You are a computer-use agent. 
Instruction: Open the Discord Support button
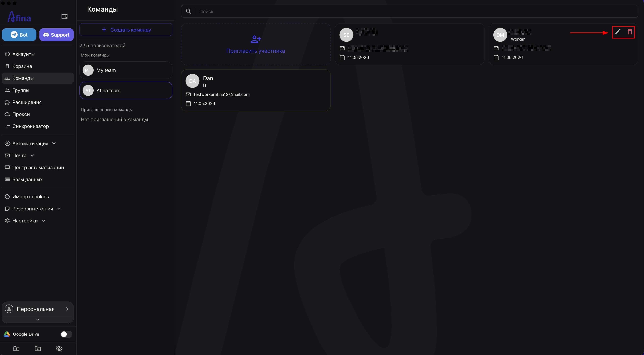pyautogui.click(x=56, y=35)
